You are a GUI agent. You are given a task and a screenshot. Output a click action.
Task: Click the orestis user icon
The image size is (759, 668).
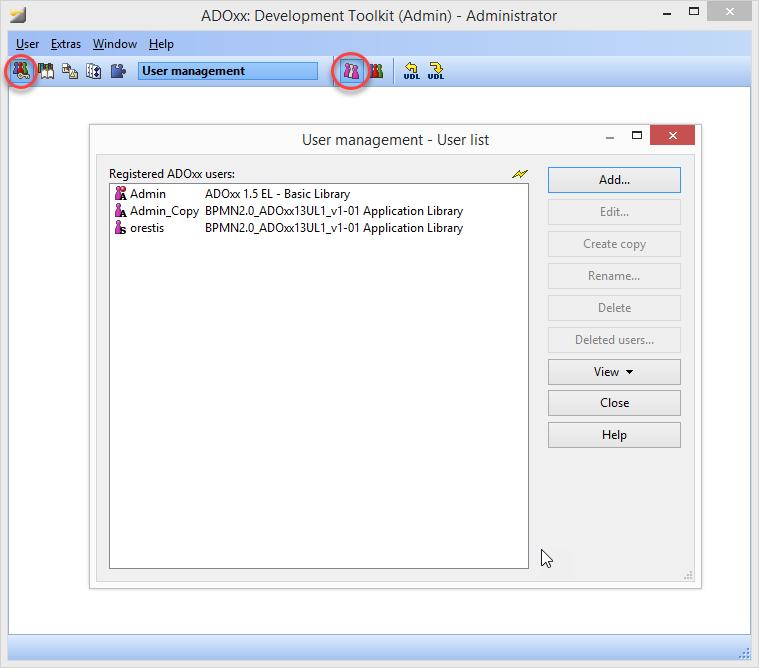tap(121, 228)
